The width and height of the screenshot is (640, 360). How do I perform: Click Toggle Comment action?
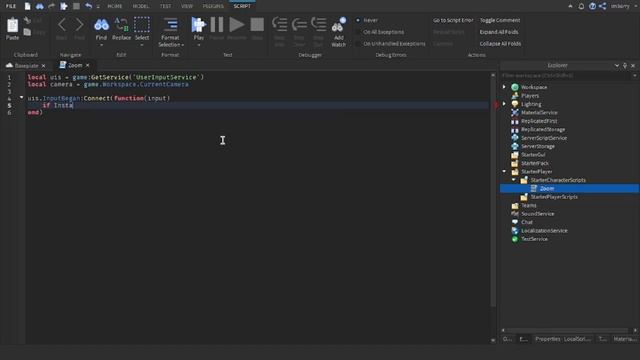(500, 20)
